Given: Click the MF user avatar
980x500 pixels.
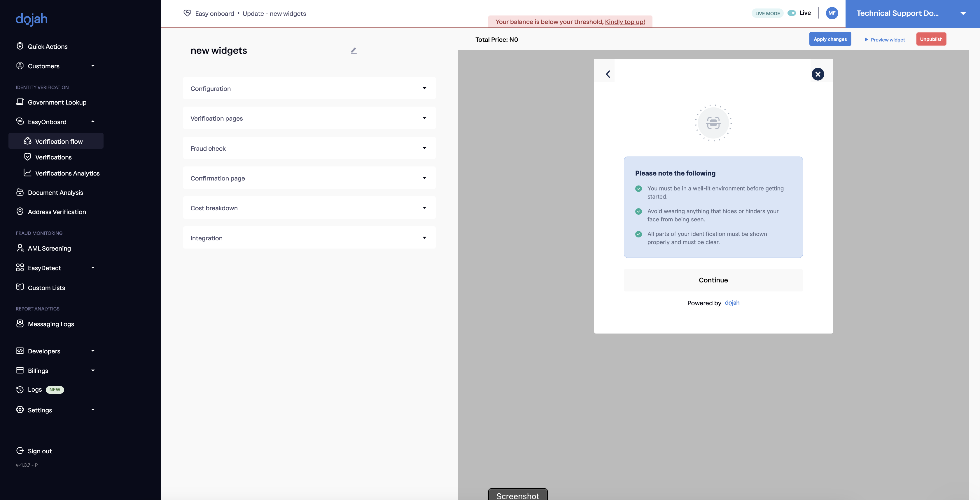Looking at the screenshot, I should [x=832, y=13].
